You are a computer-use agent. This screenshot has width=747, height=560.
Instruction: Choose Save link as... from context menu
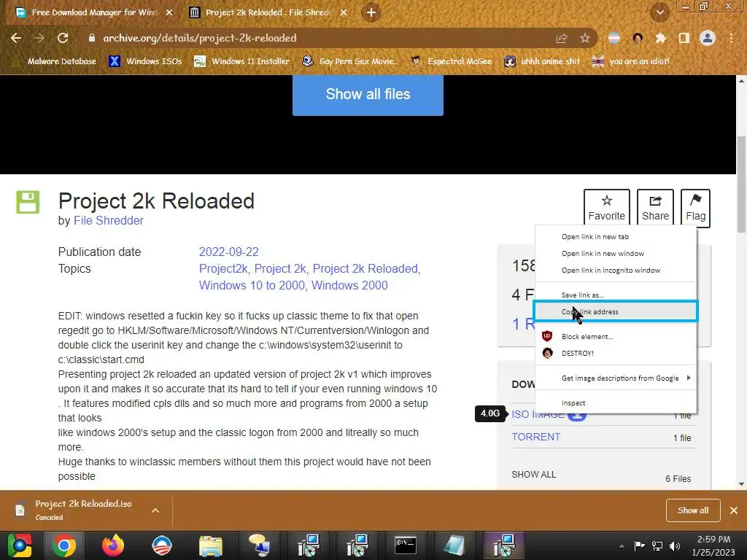click(616, 295)
